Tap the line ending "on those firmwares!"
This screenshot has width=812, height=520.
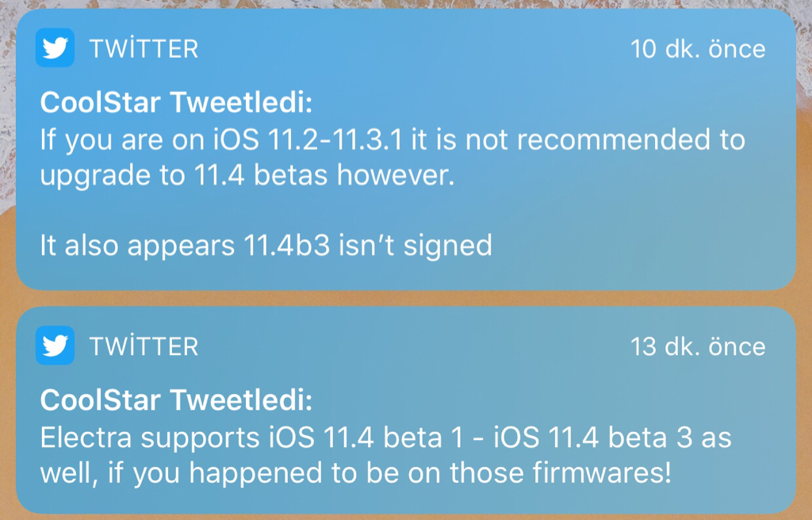coord(355,473)
